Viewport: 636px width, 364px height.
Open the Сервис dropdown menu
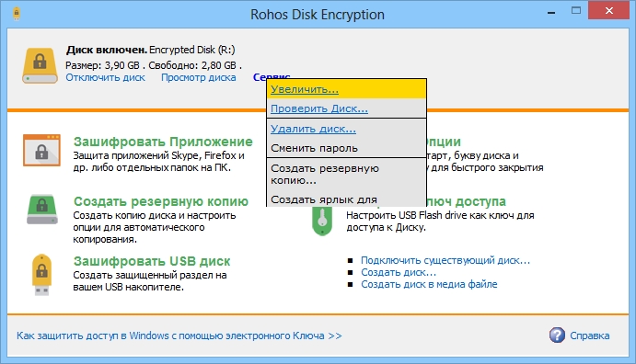(272, 76)
